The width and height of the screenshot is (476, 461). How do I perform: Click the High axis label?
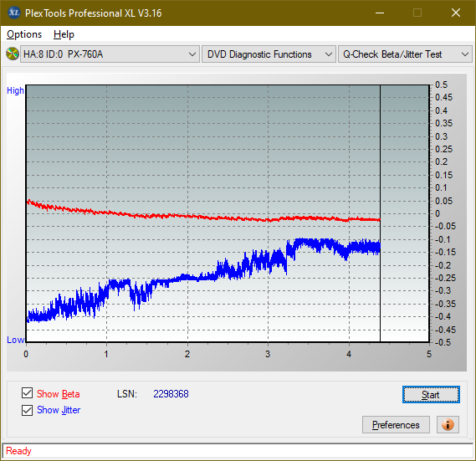[x=15, y=90]
